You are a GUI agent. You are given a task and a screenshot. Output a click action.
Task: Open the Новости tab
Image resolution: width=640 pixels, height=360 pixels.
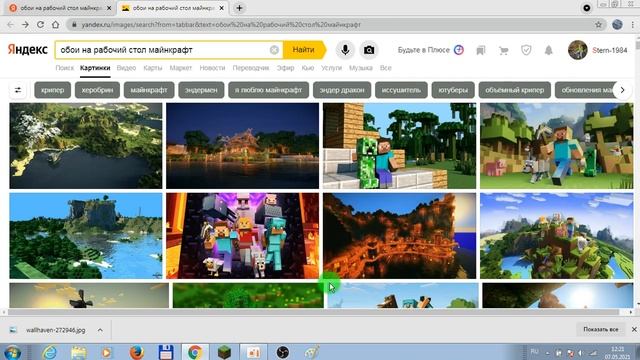point(212,68)
